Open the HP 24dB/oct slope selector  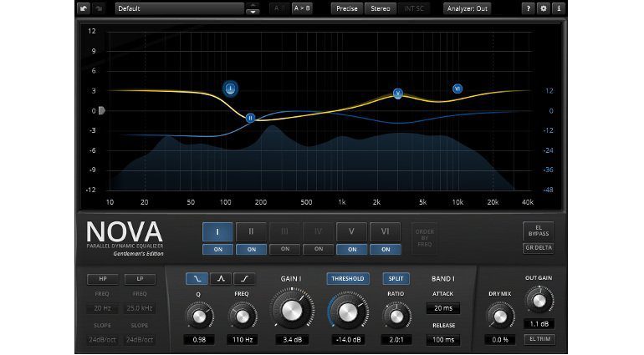(102, 340)
